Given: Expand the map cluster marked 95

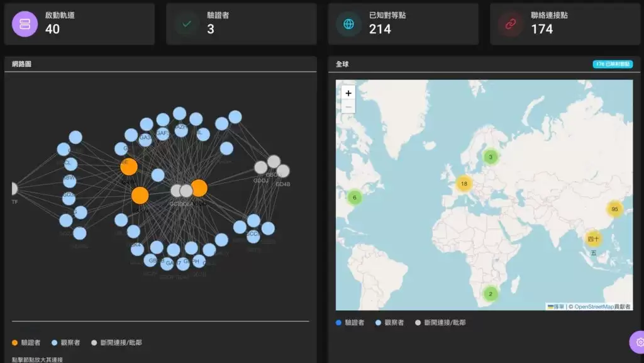Looking at the screenshot, I should [x=614, y=209].
